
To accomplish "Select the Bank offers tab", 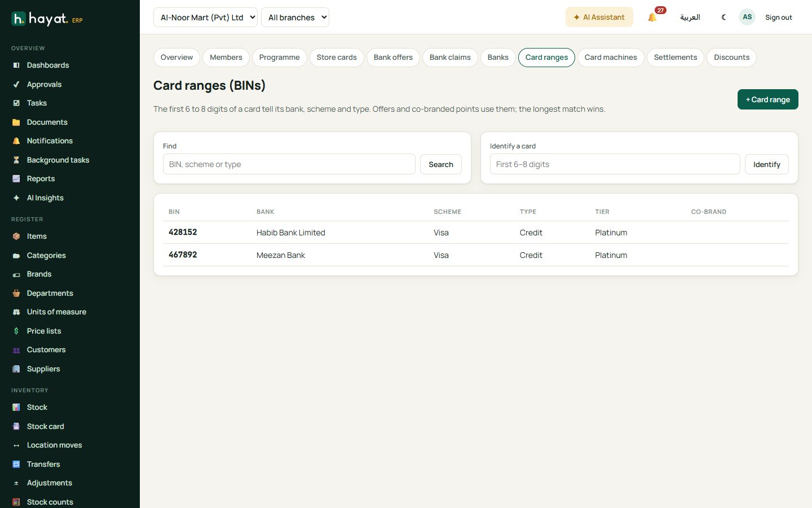I will (x=393, y=58).
